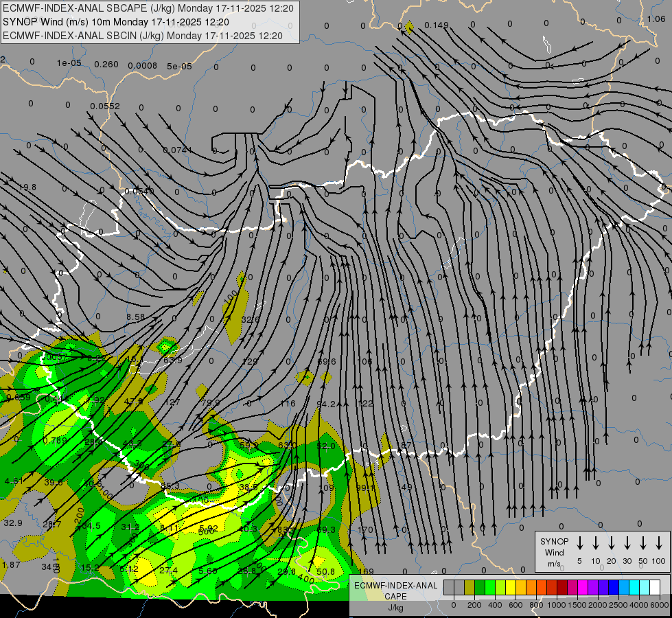The width and height of the screenshot is (672, 618).
Task: Select the pure yellow CAPE legend swatch
Action: [511, 588]
